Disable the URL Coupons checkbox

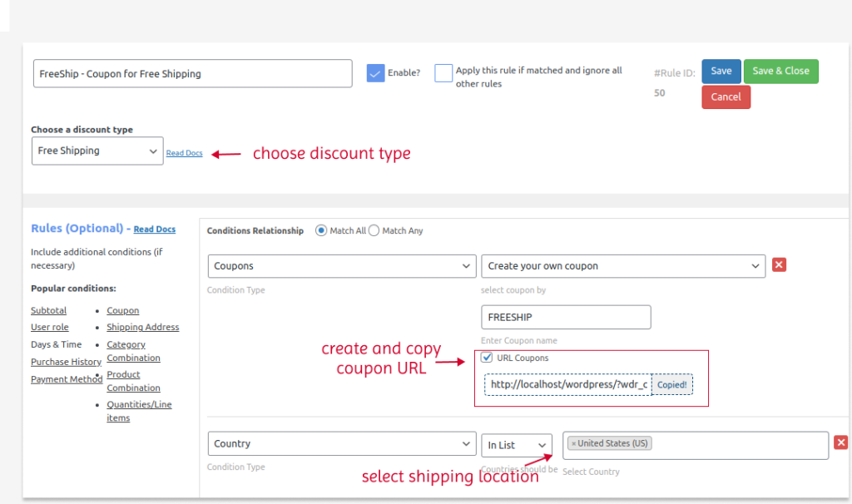pyautogui.click(x=487, y=357)
